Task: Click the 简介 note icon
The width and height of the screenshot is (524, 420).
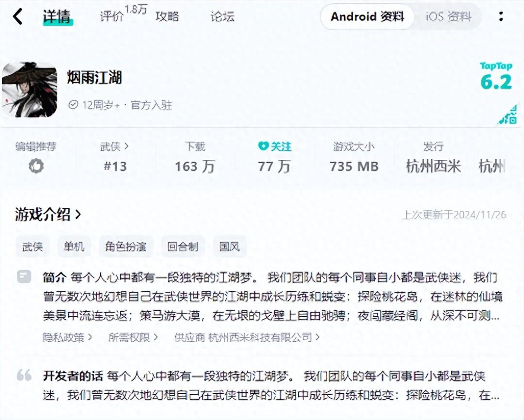Action: point(24,276)
